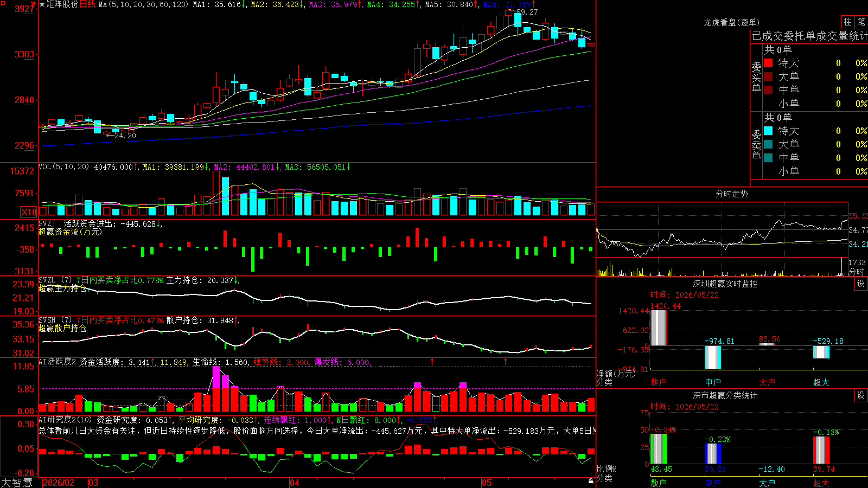Click the 委卖单 section label
This screenshot has width=868, height=488.
coord(756,145)
